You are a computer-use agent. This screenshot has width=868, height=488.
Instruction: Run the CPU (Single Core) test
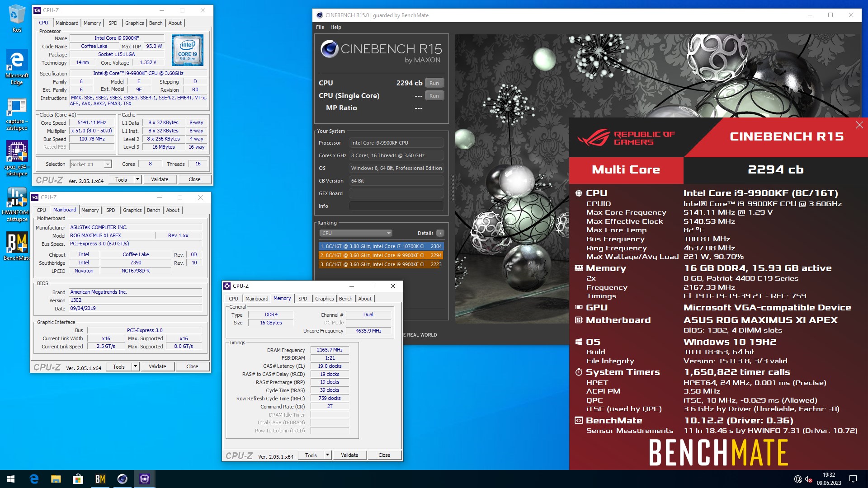tap(434, 96)
